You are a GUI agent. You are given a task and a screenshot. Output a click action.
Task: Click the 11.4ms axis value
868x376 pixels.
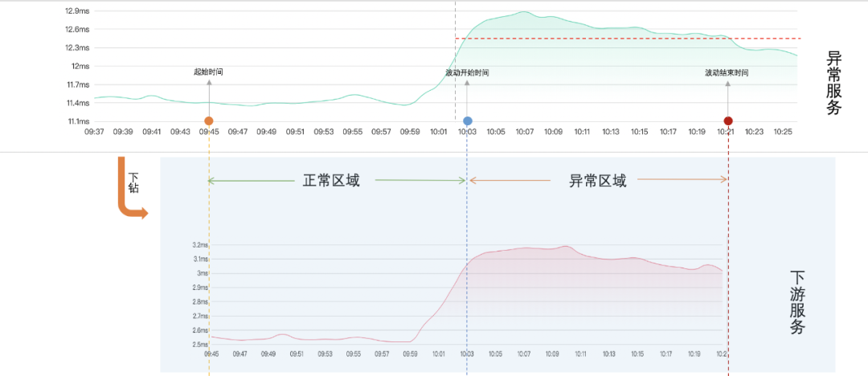click(77, 103)
